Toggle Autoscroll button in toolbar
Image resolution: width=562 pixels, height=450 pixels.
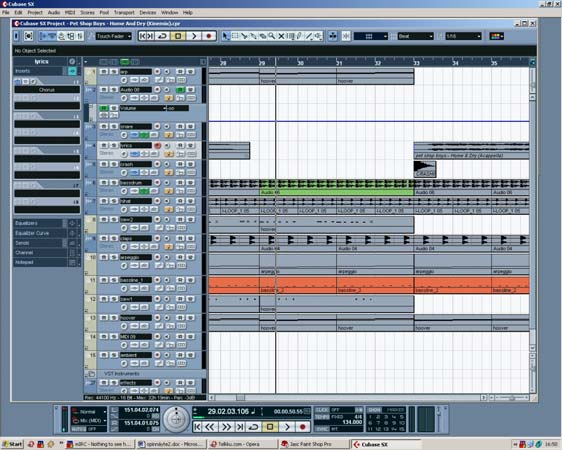tap(333, 36)
